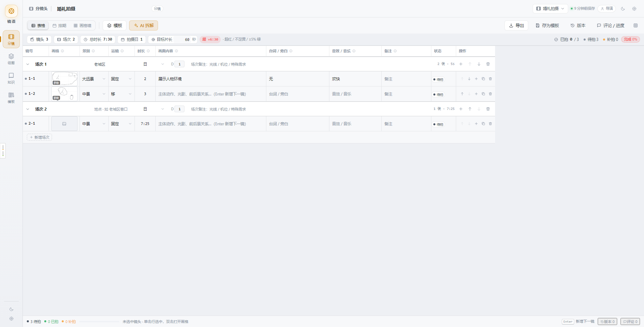Collapse 场次 1 with its chevron
The width and height of the screenshot is (644, 327).
pos(28,64)
